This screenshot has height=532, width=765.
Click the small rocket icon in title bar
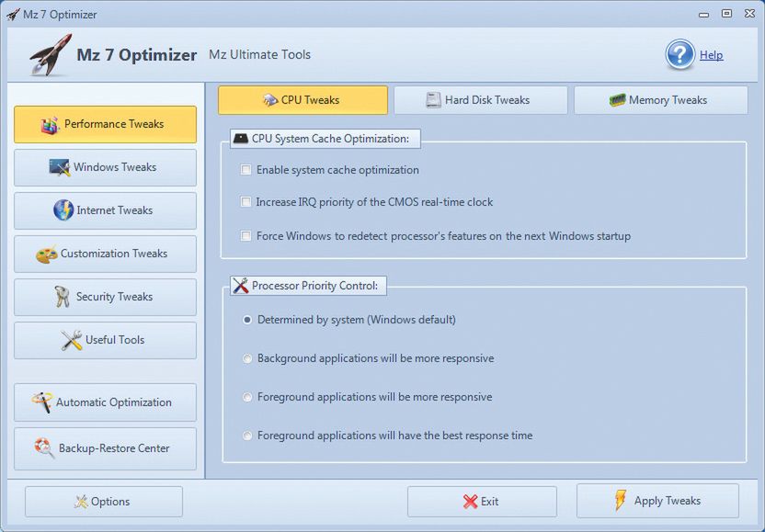point(13,15)
